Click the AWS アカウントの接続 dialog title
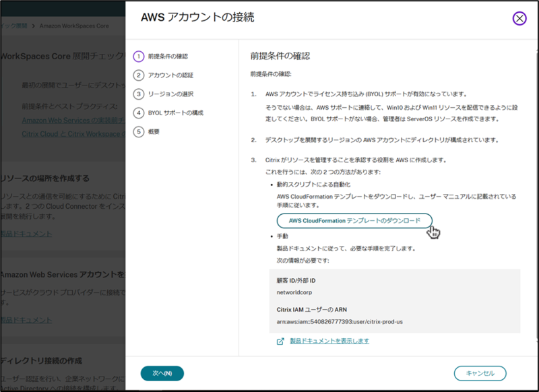The image size is (539, 392). click(x=197, y=18)
